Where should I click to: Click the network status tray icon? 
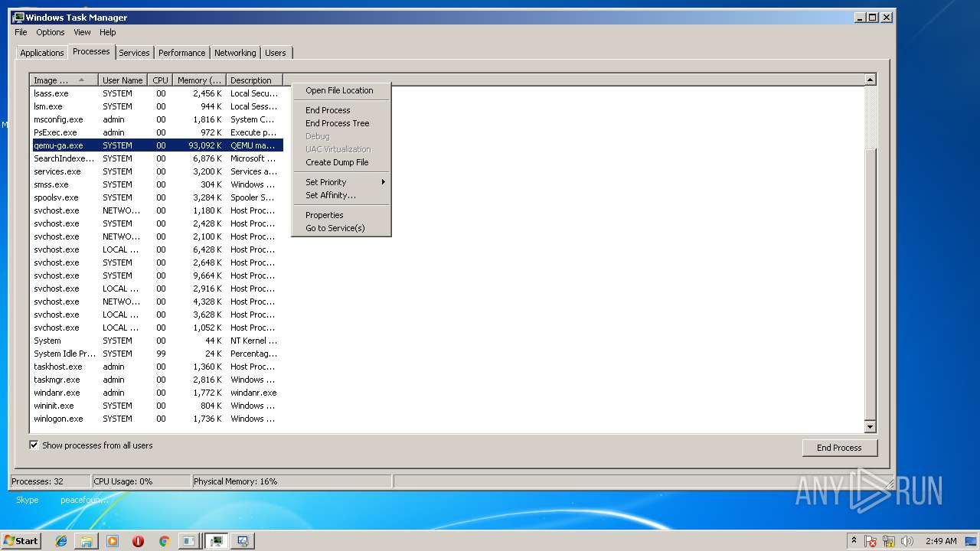click(x=889, y=541)
